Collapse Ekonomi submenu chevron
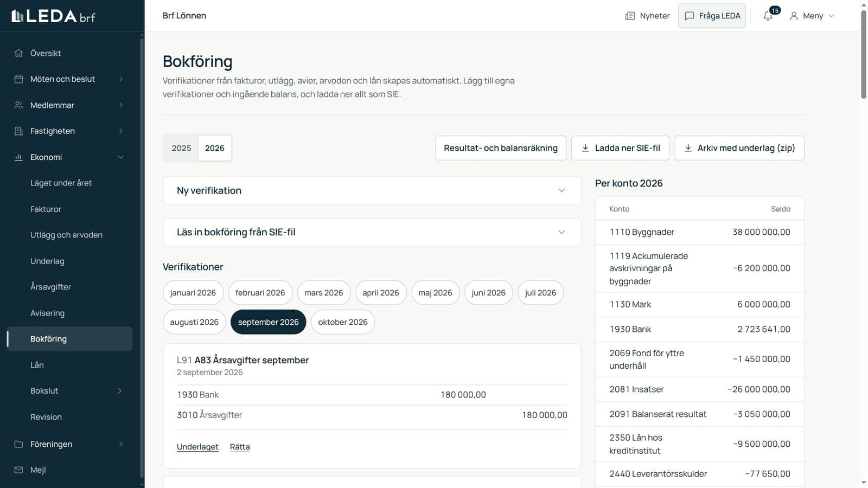 [x=120, y=157]
